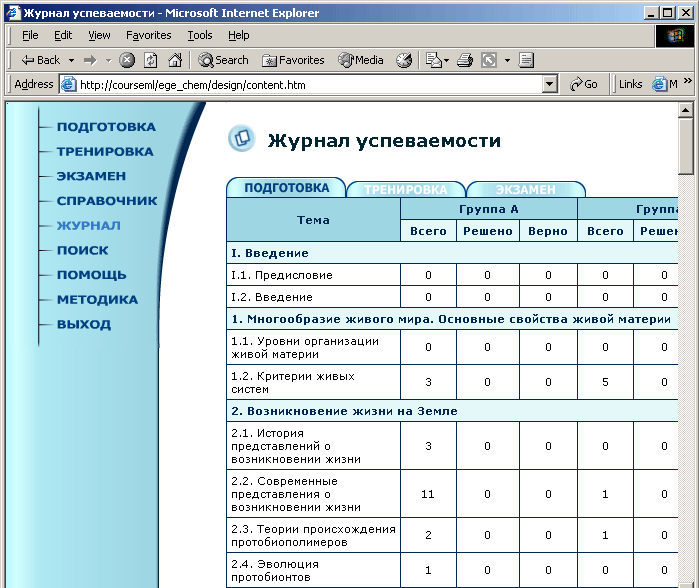This screenshot has height=588, width=699.
Task: Open ПОМОЩЬ in the sidebar
Action: pos(91,275)
